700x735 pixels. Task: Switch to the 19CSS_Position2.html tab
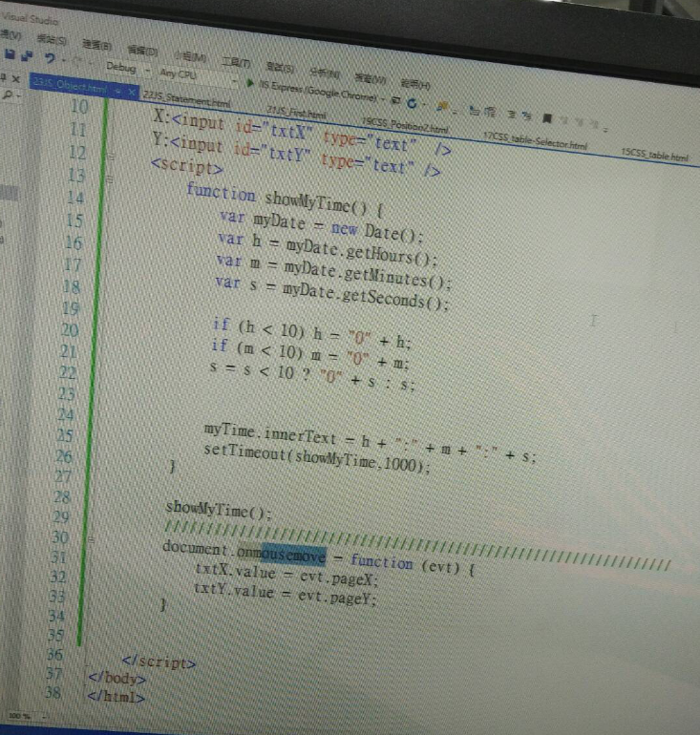(405, 124)
